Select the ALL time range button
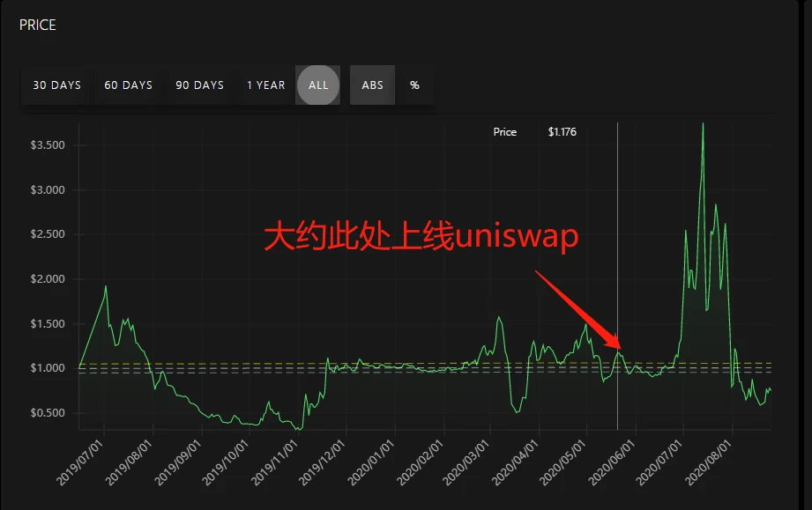This screenshot has width=812, height=510. (x=318, y=85)
